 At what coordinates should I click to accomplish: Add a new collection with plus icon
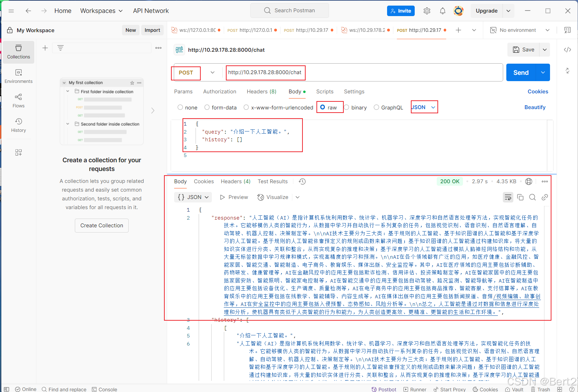click(x=45, y=48)
